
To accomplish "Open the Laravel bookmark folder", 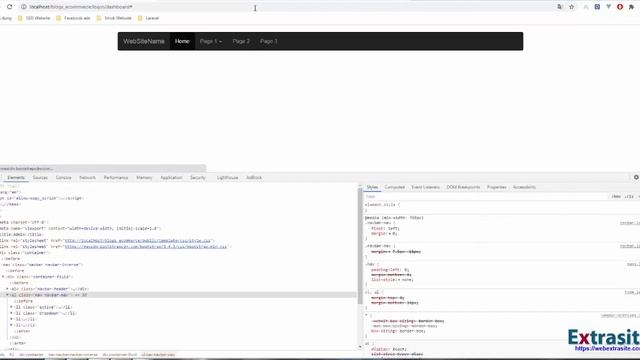I will pyautogui.click(x=148, y=18).
